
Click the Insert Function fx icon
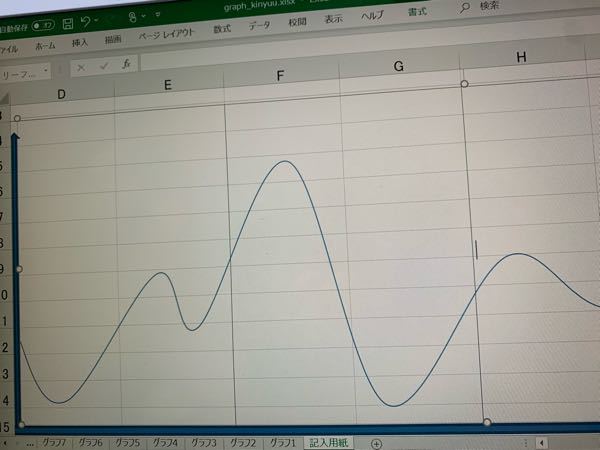pyautogui.click(x=126, y=64)
